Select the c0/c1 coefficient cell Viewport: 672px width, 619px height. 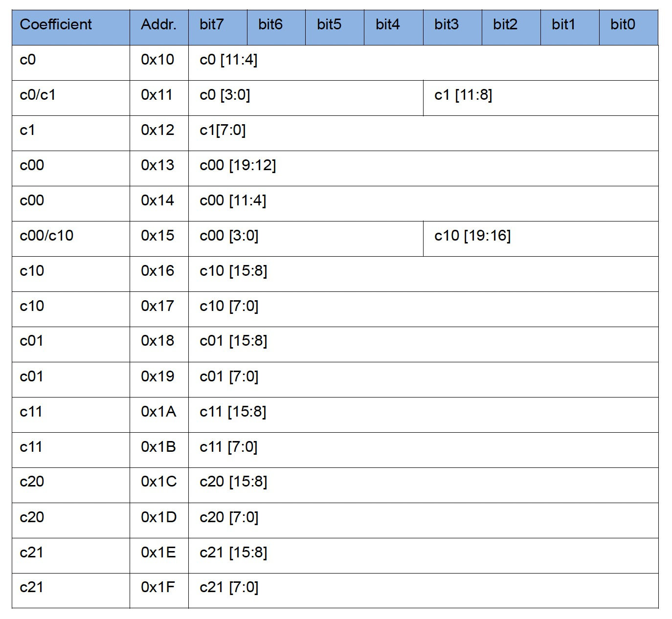tap(71, 98)
